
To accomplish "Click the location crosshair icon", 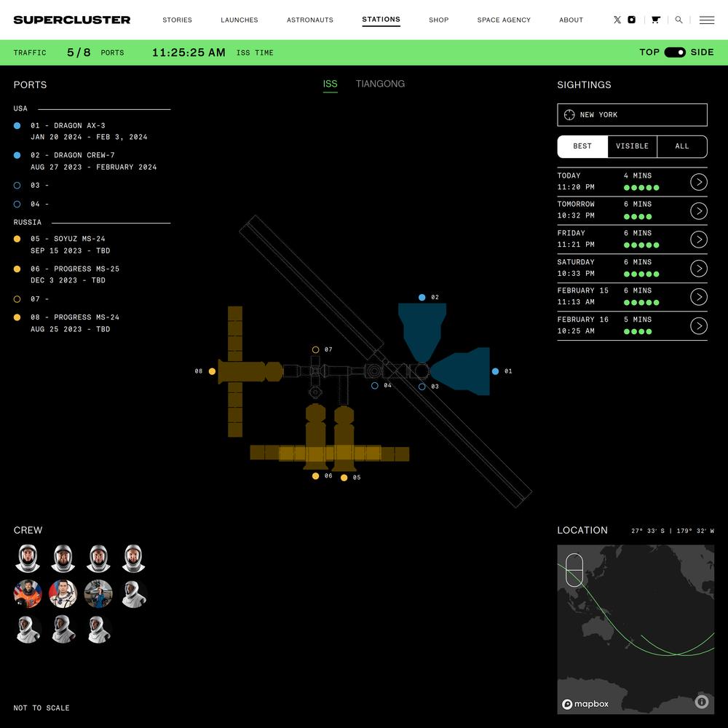I will tap(569, 115).
